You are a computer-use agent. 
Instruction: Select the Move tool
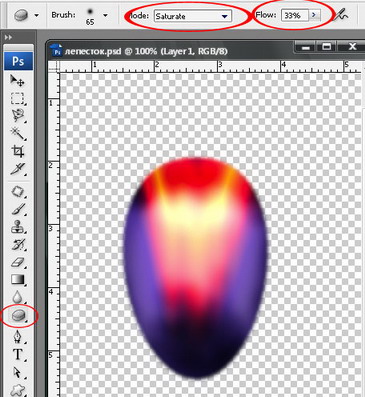17,80
